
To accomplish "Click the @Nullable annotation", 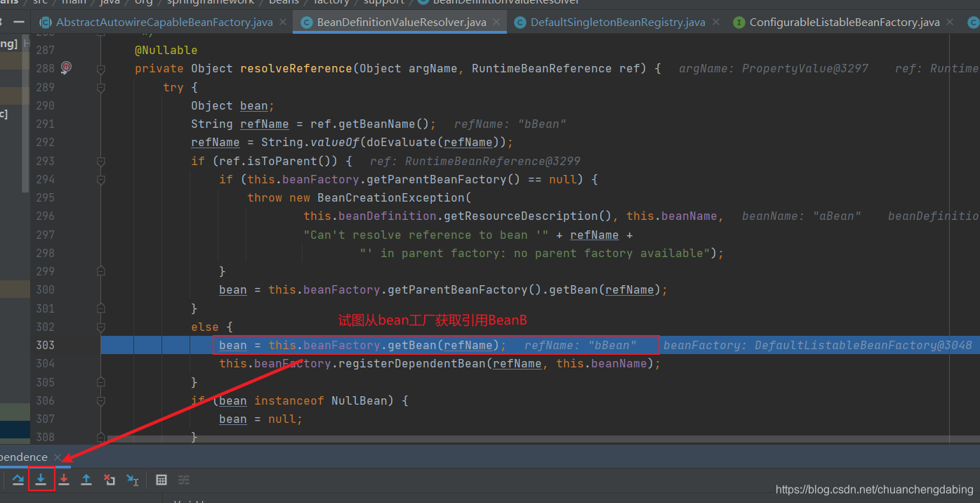I will pos(166,50).
